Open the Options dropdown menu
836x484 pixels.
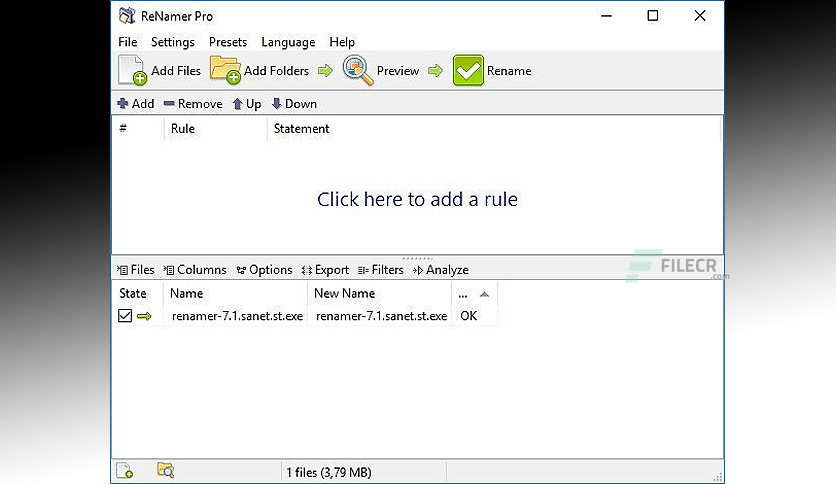tap(264, 270)
